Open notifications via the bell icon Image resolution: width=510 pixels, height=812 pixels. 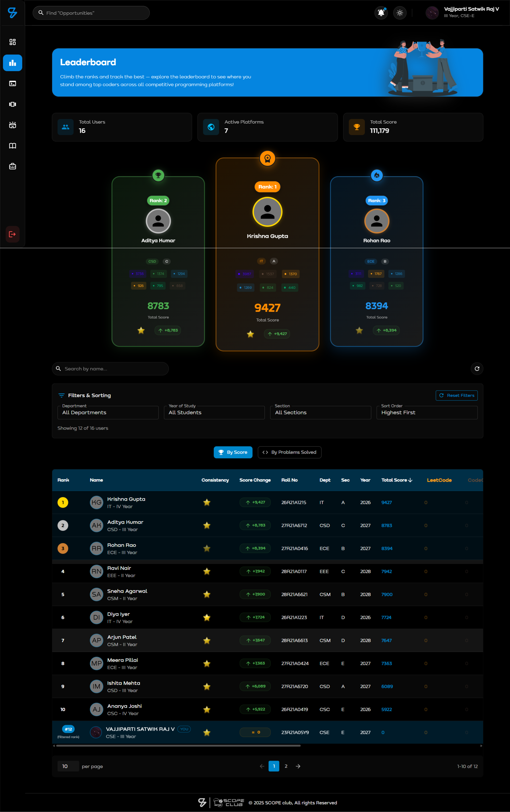(x=381, y=13)
